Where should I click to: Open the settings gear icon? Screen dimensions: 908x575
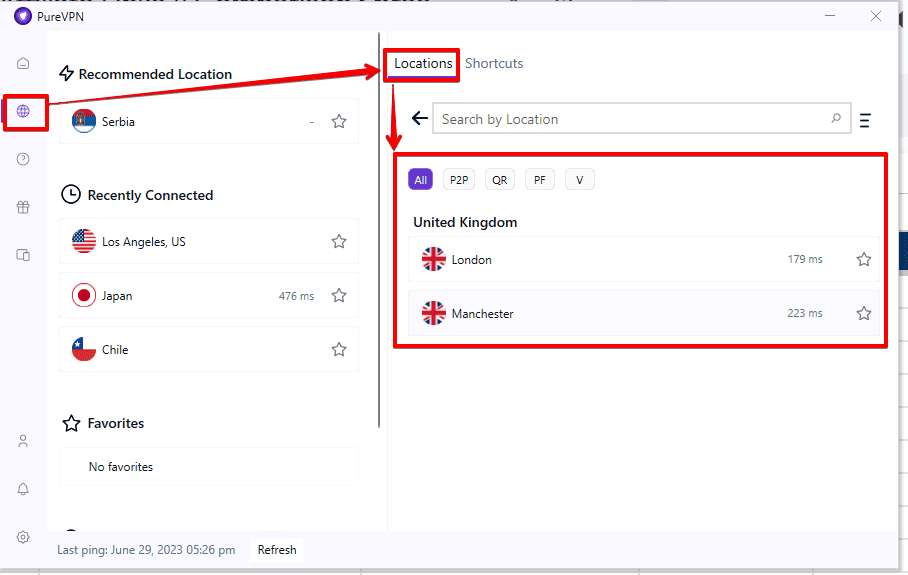pyautogui.click(x=23, y=537)
